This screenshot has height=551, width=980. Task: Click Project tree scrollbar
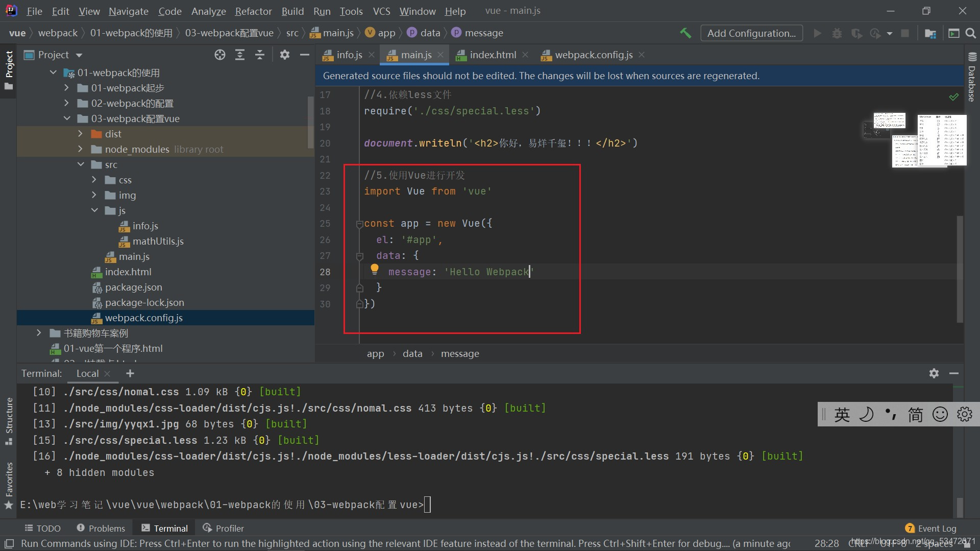(x=310, y=122)
